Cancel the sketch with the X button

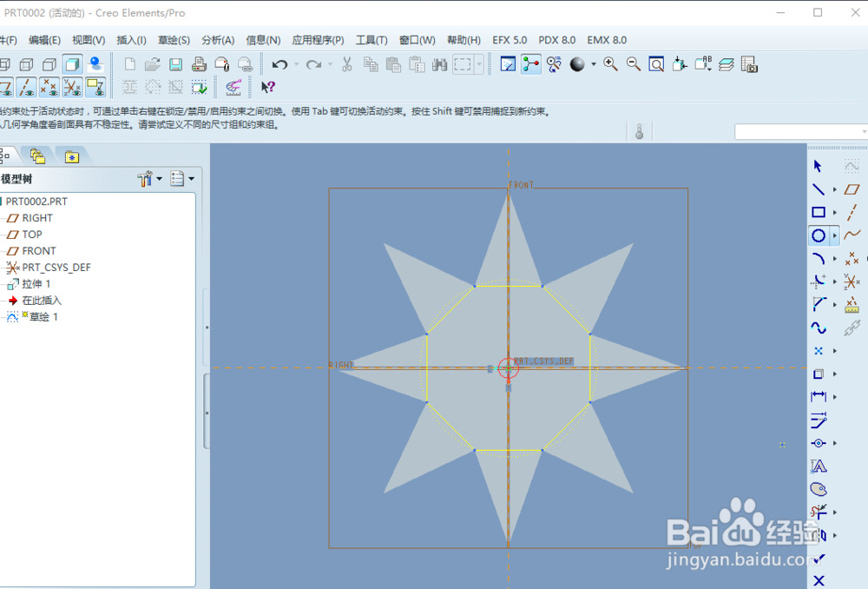[819, 580]
